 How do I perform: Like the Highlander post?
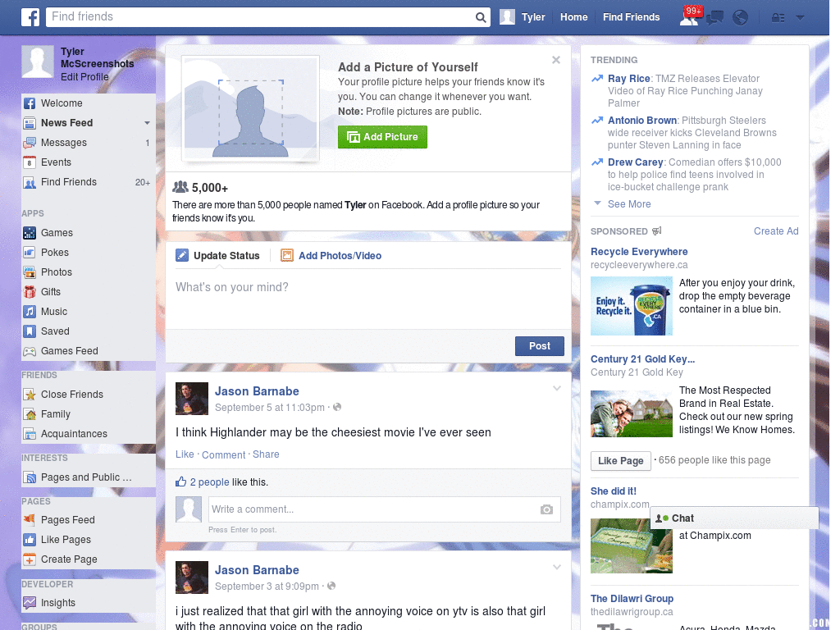pos(185,454)
